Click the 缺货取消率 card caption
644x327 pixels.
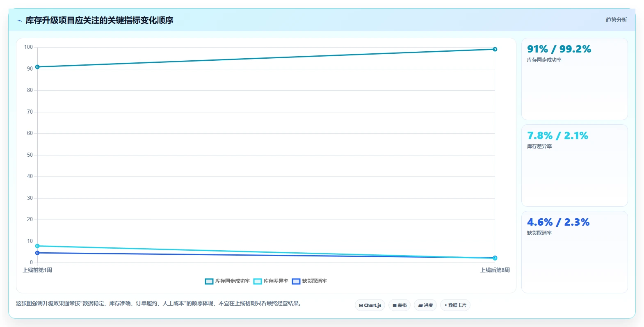point(539,233)
